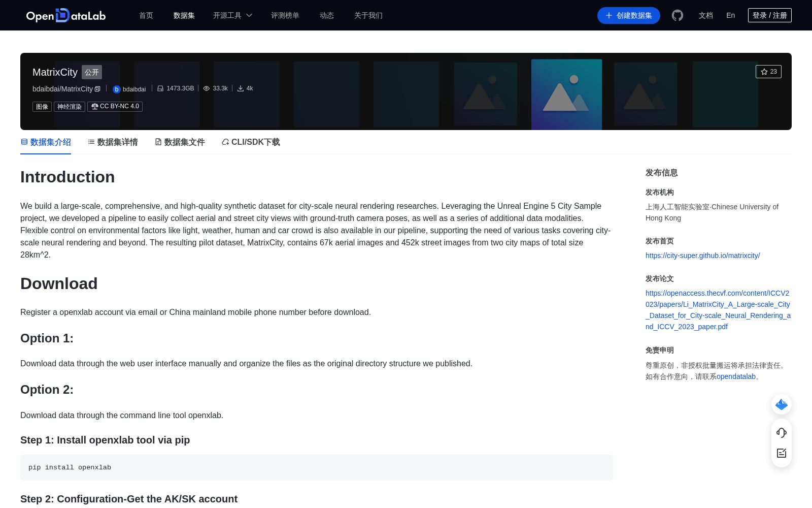
Task: Click the 登录 / 注册 button
Action: tap(770, 15)
